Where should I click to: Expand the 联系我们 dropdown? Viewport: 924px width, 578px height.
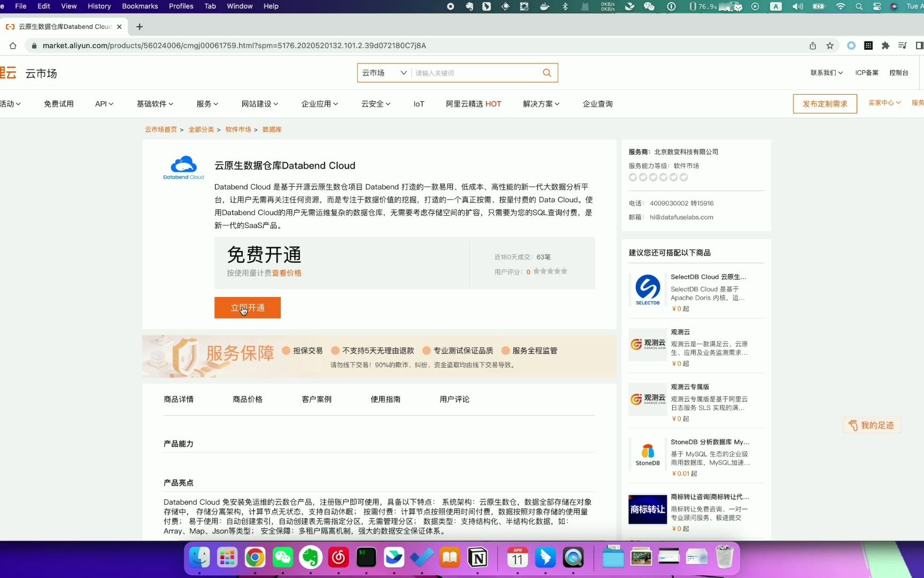click(826, 73)
